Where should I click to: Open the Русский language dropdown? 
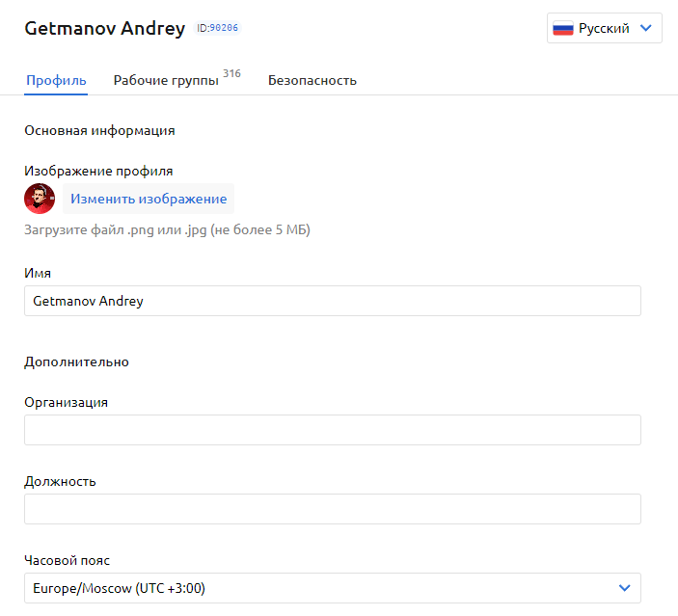(604, 29)
